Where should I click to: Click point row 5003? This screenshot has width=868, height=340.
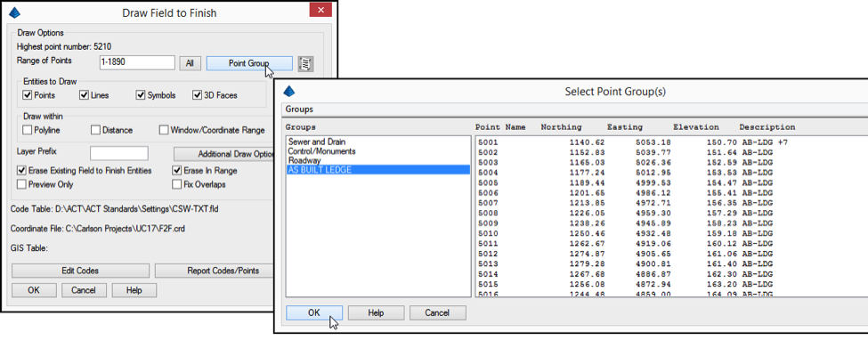click(x=671, y=162)
